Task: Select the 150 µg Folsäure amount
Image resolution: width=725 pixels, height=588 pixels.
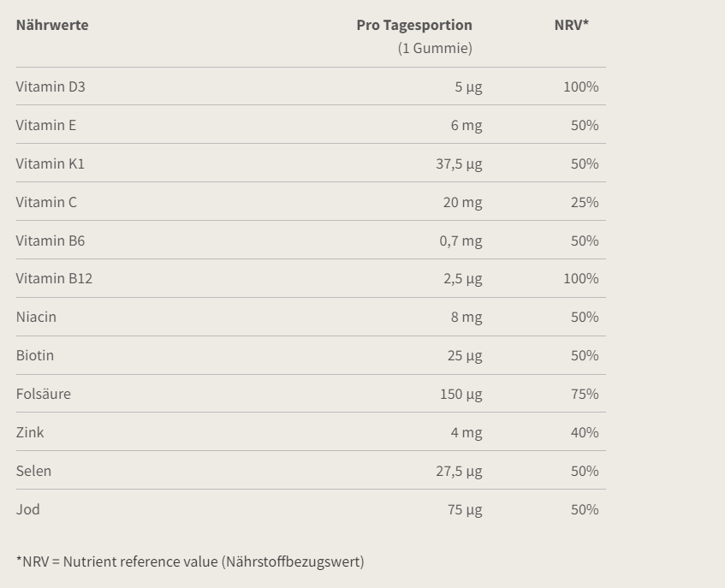Action: click(461, 394)
